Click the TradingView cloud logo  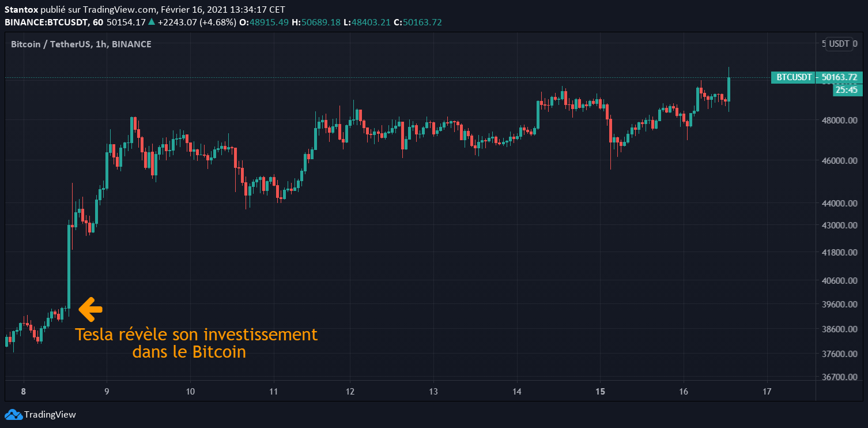13,414
